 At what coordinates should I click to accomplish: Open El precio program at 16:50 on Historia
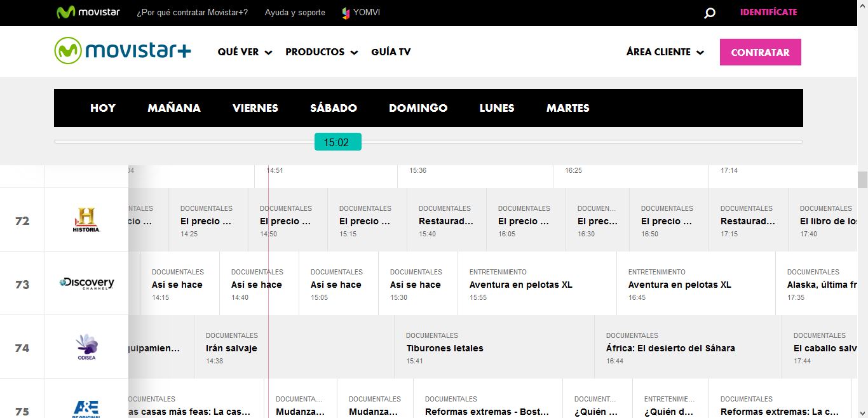669,220
